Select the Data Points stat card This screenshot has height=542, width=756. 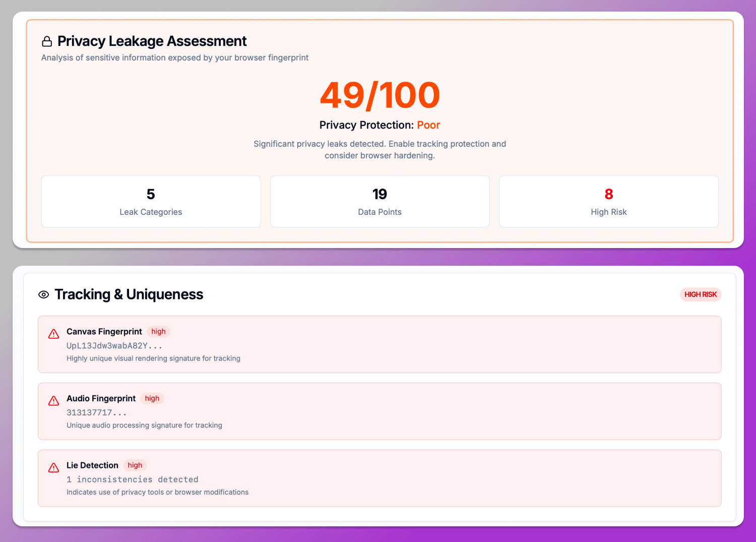(380, 202)
